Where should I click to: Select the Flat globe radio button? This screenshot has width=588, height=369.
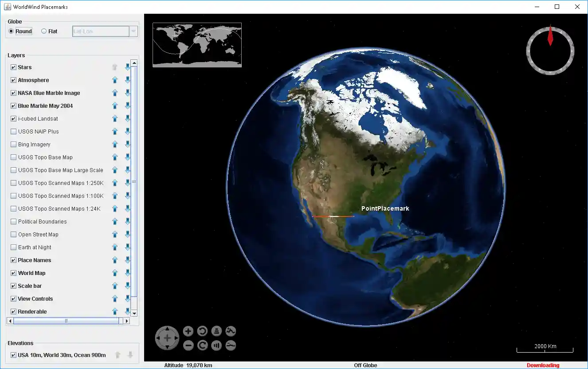[x=44, y=31]
